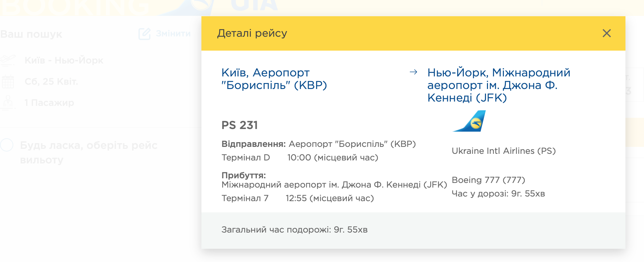Click the PS 231 flight number

coord(240,125)
